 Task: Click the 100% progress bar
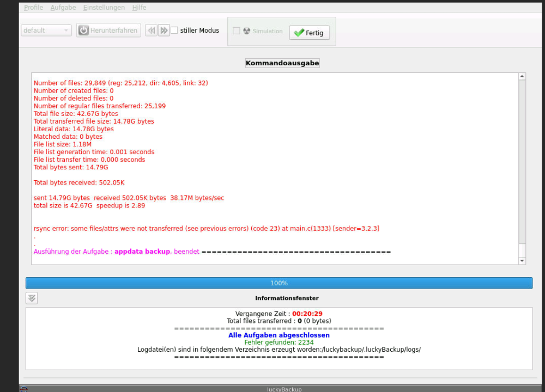tap(279, 283)
